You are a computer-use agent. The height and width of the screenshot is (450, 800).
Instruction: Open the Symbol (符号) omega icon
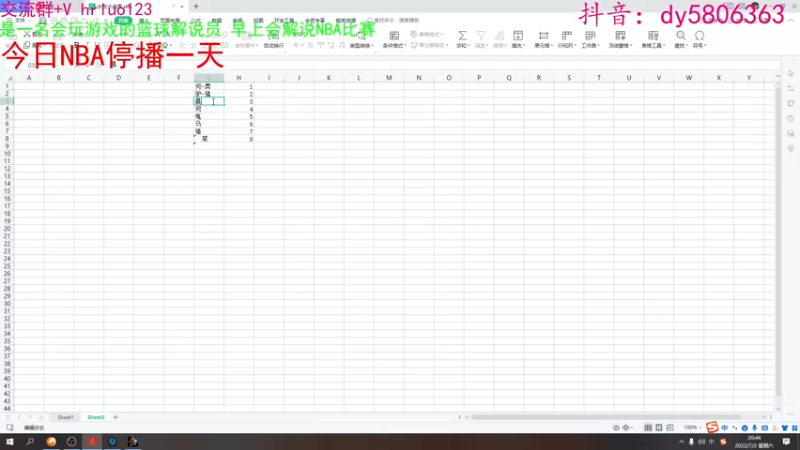click(699, 36)
